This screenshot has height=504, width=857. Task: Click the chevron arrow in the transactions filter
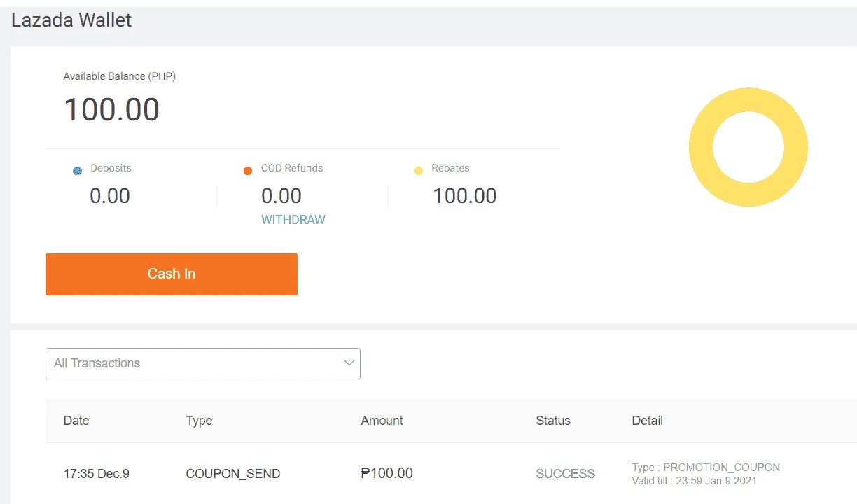pyautogui.click(x=349, y=363)
